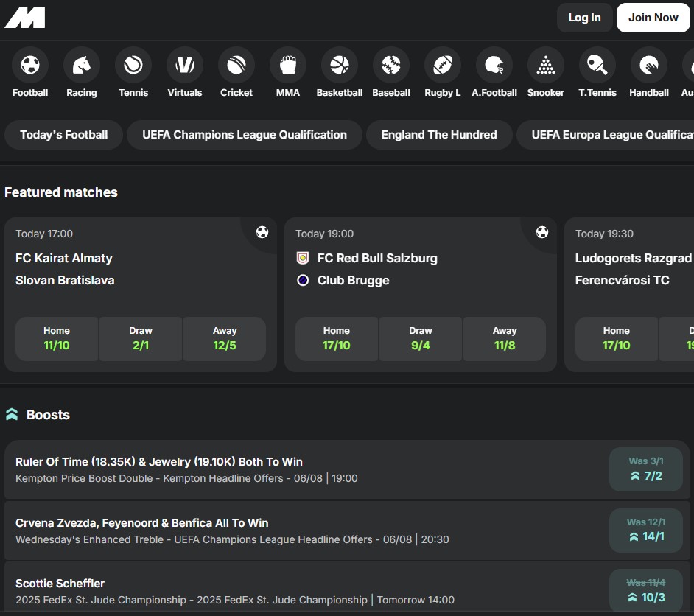Open Scottie Scheffler boost title
This screenshot has height=616, width=694.
[x=60, y=584]
